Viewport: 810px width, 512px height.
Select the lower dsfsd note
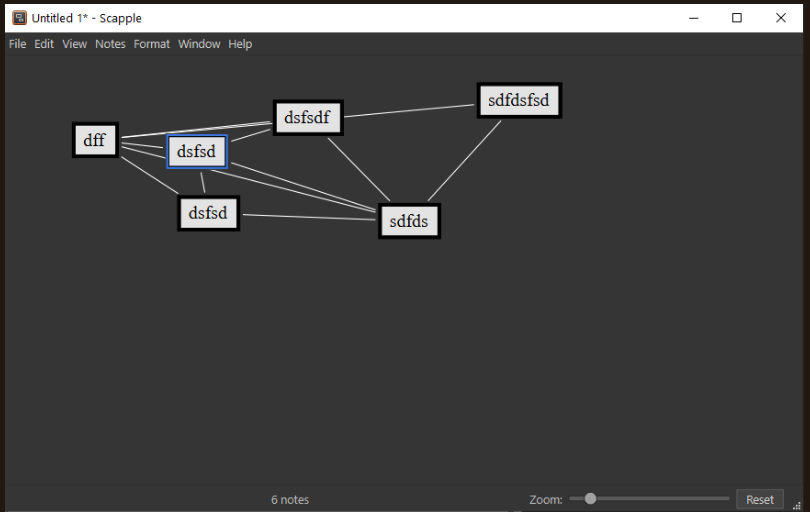(x=208, y=213)
